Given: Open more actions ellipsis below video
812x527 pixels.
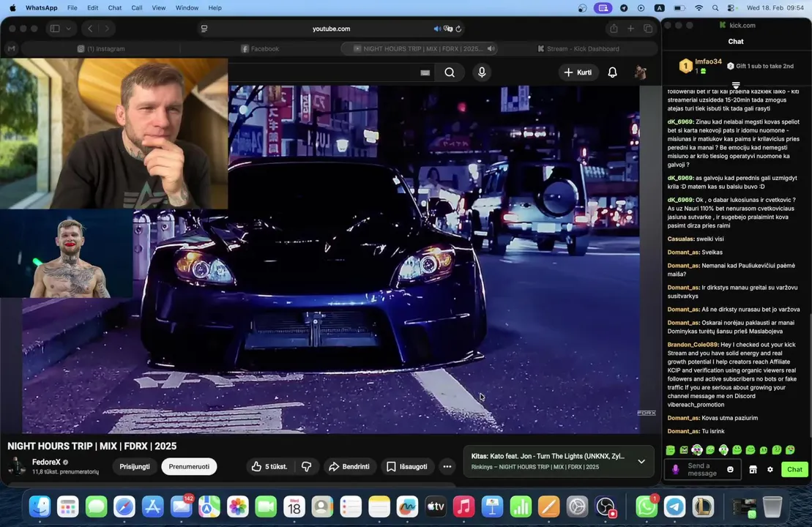Looking at the screenshot, I should (x=447, y=466).
